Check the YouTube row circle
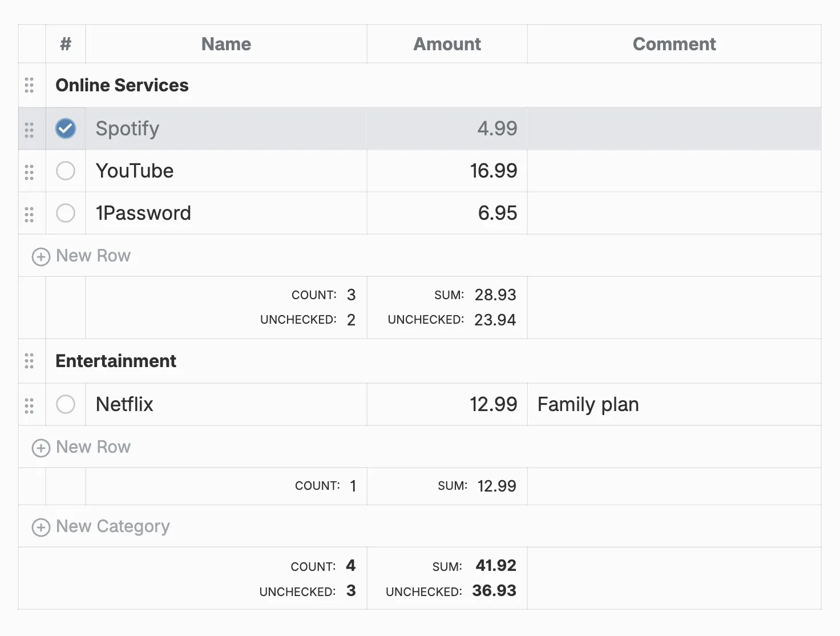Screen dimensions: 840x636 [66, 171]
